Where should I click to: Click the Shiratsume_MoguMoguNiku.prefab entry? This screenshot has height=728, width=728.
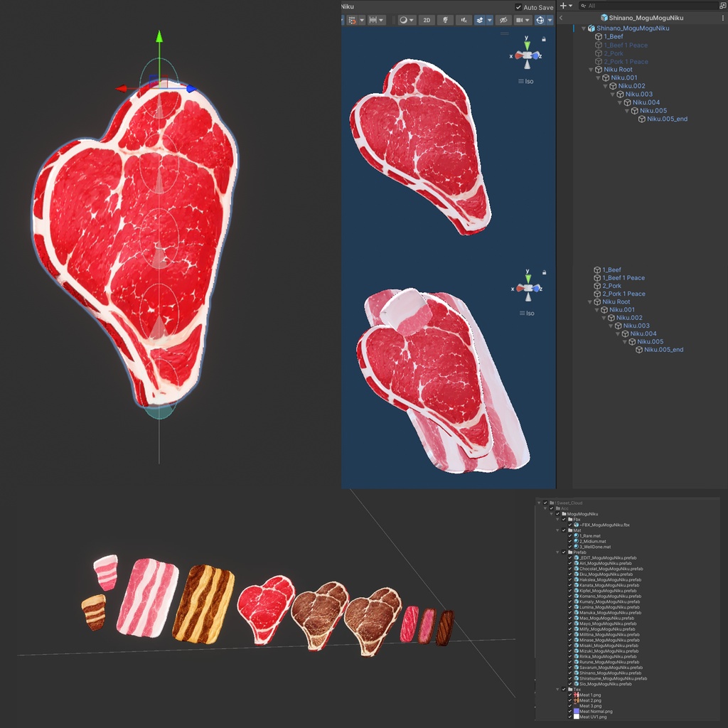(x=613, y=678)
